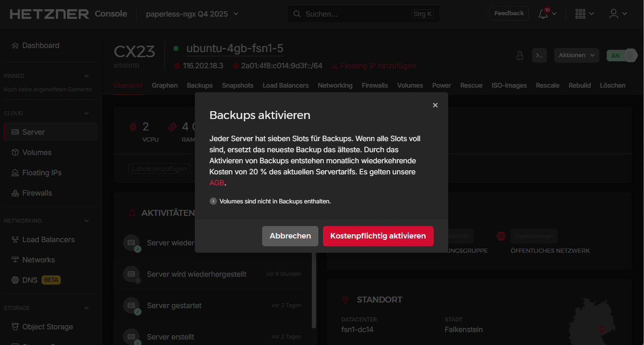The height and width of the screenshot is (345, 644).
Task: Click the notification bell icon
Action: point(543,14)
